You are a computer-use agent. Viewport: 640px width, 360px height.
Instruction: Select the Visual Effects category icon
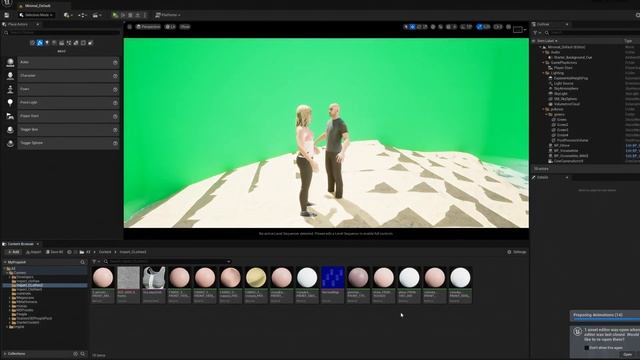(x=69, y=43)
